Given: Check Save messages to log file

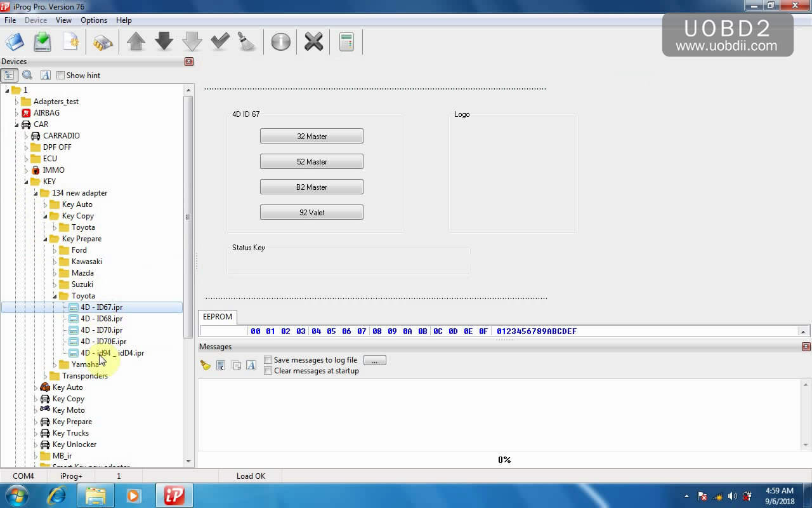Looking at the screenshot, I should (268, 359).
